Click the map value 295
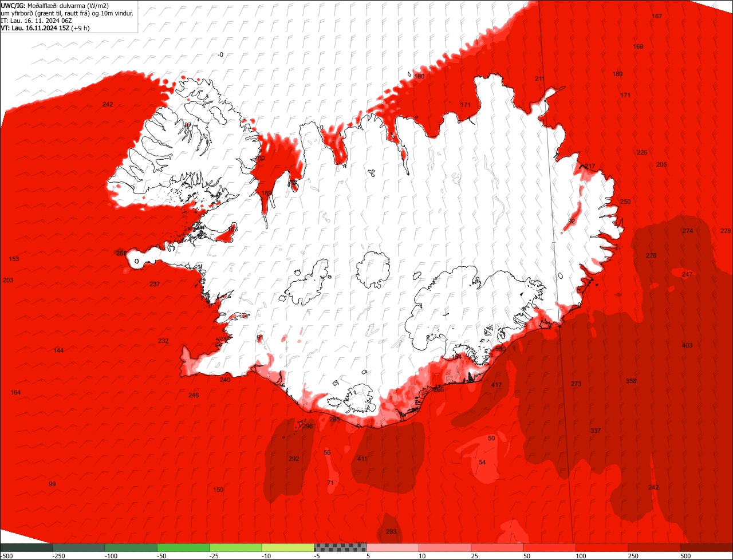This screenshot has width=733, height=560. [334, 420]
